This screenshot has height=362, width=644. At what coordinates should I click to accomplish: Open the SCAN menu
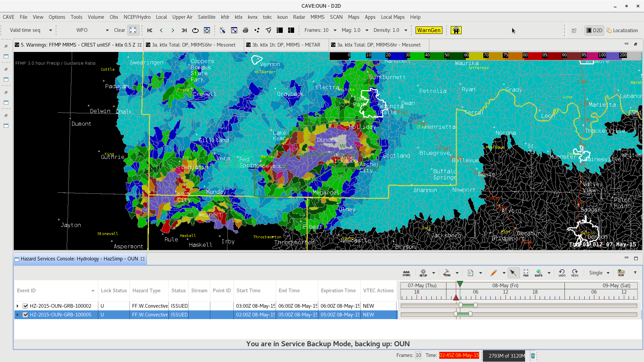click(336, 17)
